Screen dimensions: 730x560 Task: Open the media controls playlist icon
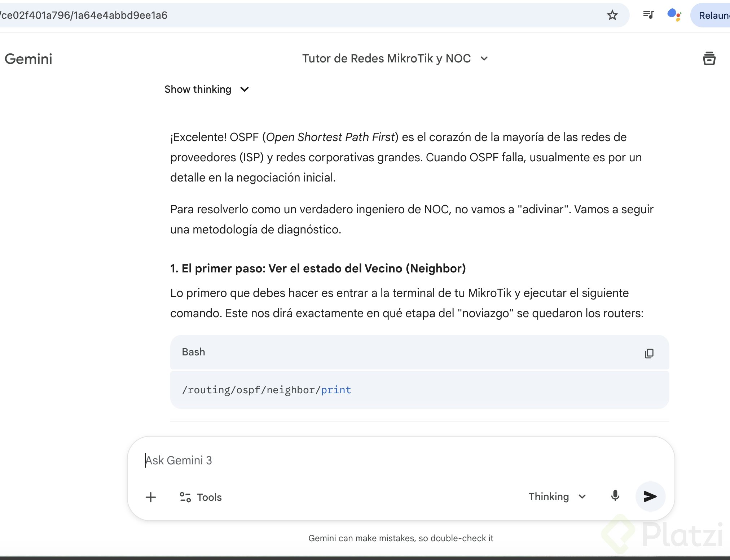point(648,15)
